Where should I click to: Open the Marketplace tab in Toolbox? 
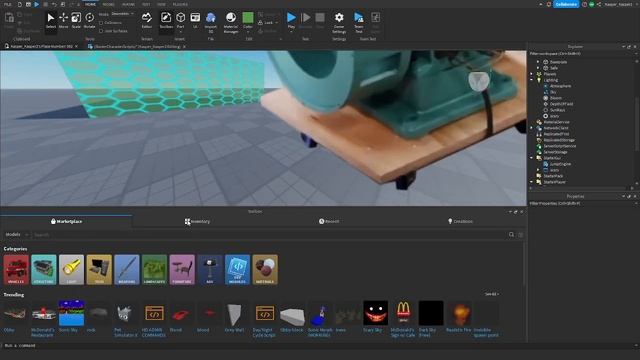coord(66,221)
